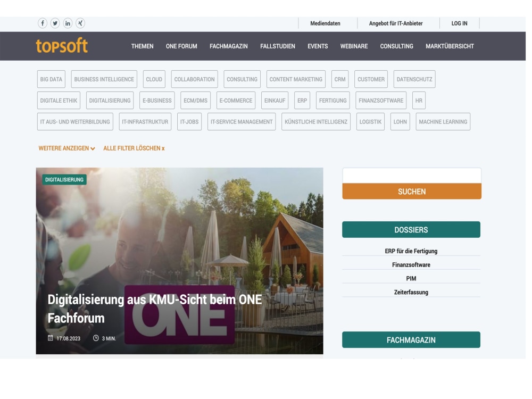Viewport: 532px width, 399px height.
Task: Focus the search input field
Action: click(412, 176)
